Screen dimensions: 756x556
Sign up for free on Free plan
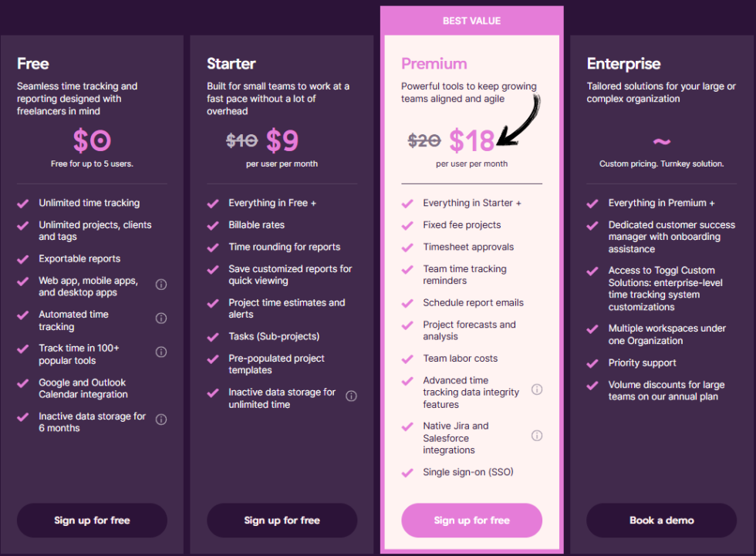(x=92, y=521)
